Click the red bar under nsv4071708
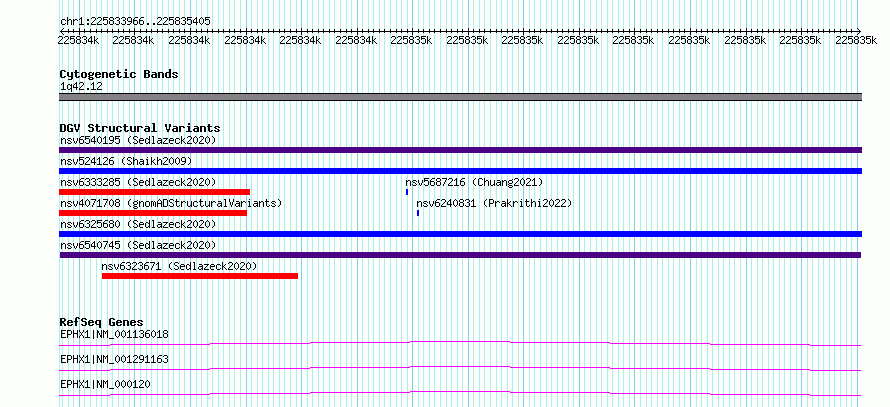 click(x=153, y=213)
